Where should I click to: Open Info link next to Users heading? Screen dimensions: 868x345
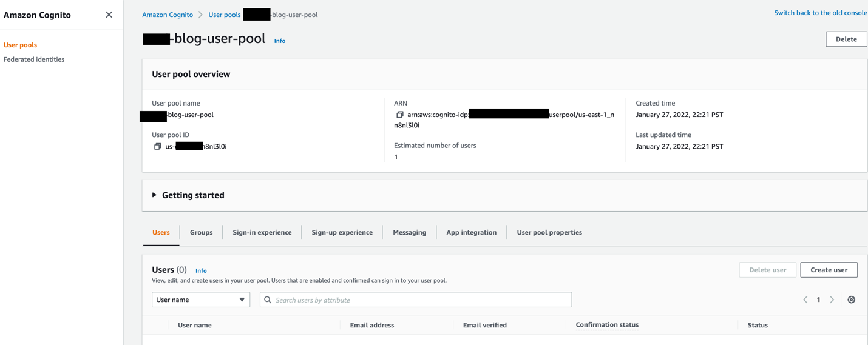click(201, 270)
